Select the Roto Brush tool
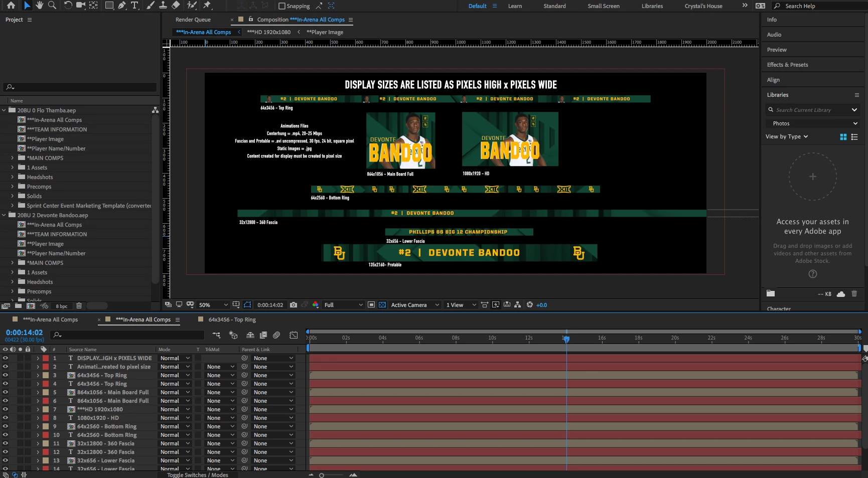Screen dimensions: 868x478 192,5
